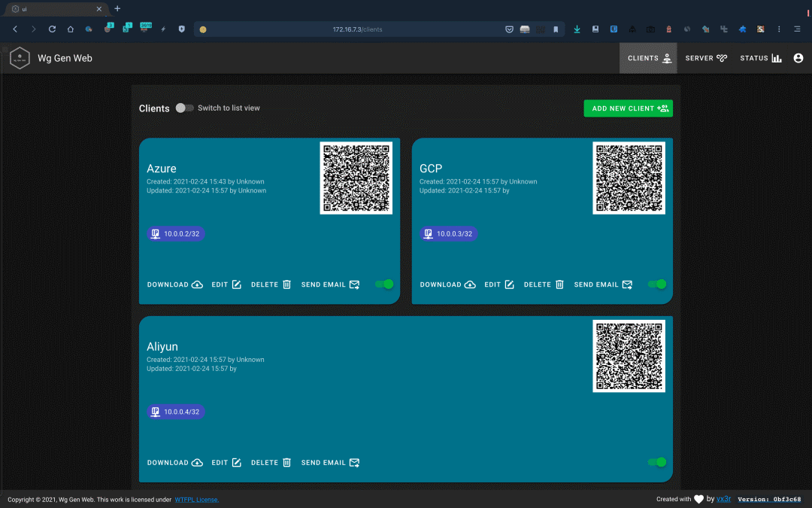Disable the green toggle on the Azure card
This screenshot has width=812, height=508.
384,284
